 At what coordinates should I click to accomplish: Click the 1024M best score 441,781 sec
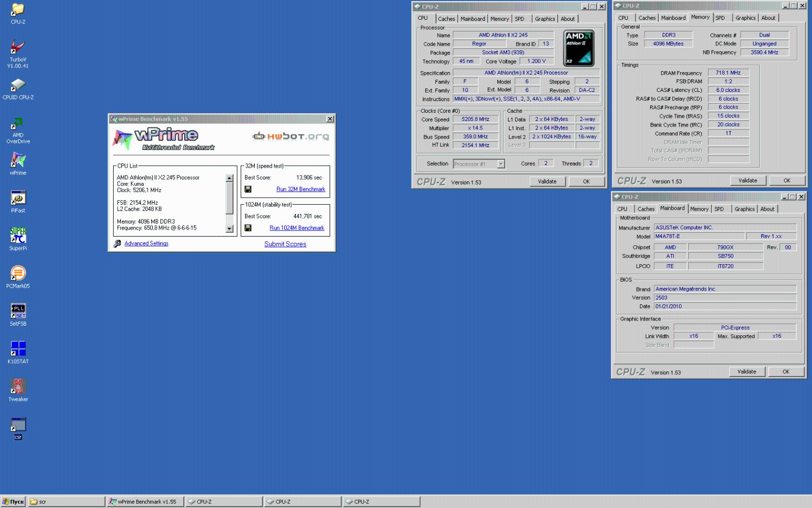click(x=308, y=216)
